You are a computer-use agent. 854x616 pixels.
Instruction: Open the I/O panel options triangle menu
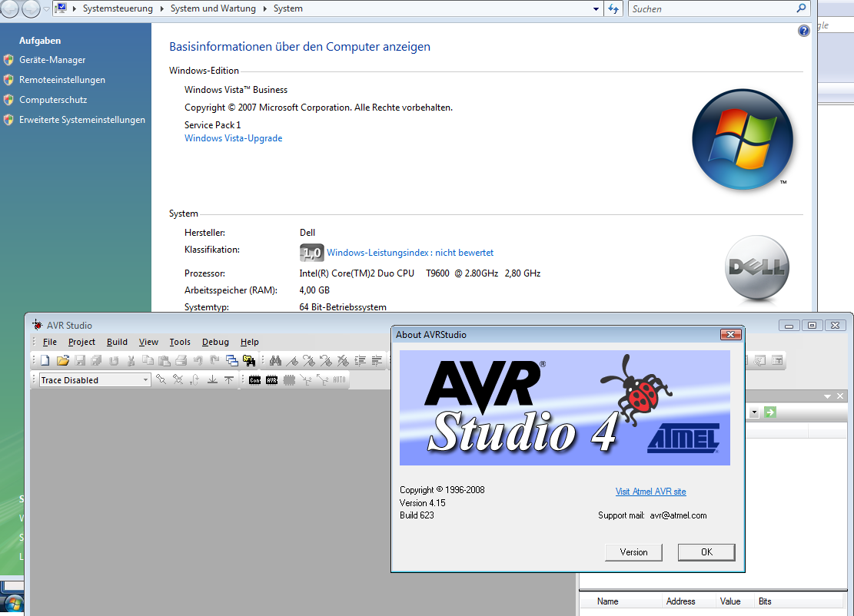pos(827,396)
